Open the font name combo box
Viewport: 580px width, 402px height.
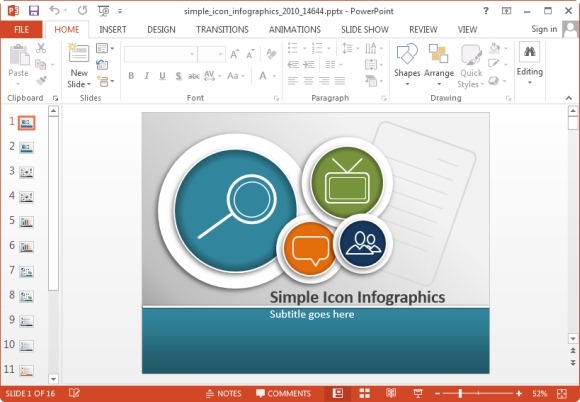(x=161, y=54)
